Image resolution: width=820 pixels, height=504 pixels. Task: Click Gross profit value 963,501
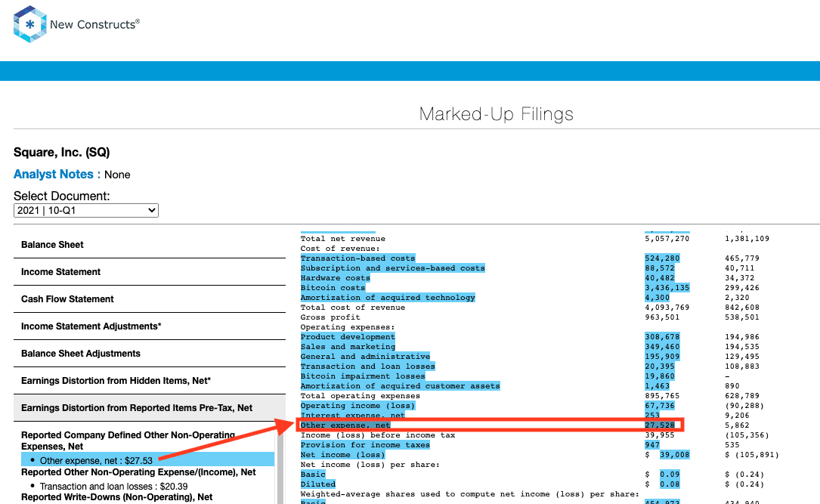click(x=662, y=317)
